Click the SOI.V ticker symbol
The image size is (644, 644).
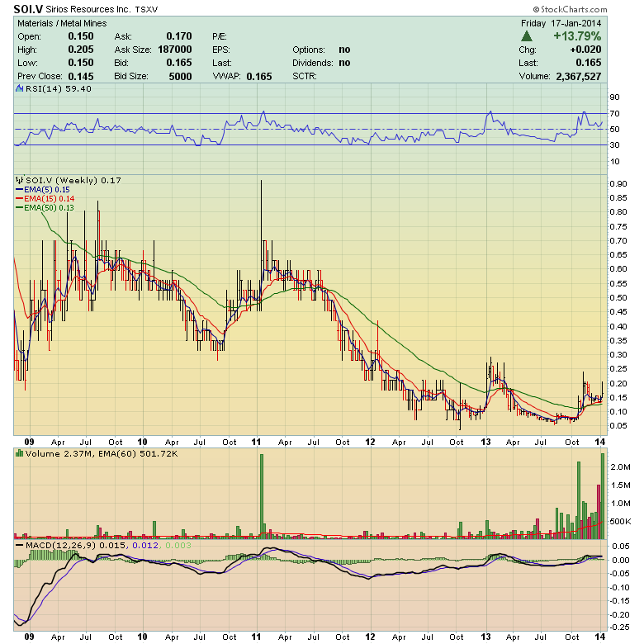(x=28, y=9)
